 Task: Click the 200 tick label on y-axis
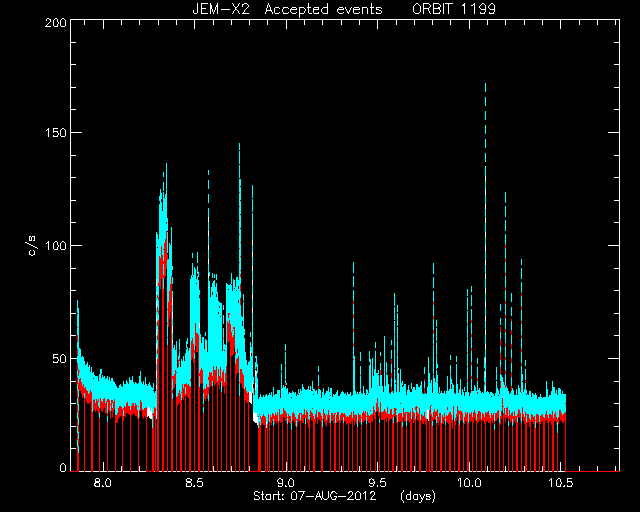[56, 23]
